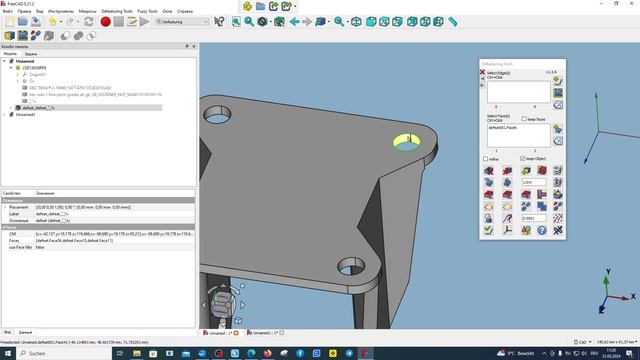The height and width of the screenshot is (360, 640).
Task: Click the Suchen taskbar search box
Action: (64, 353)
